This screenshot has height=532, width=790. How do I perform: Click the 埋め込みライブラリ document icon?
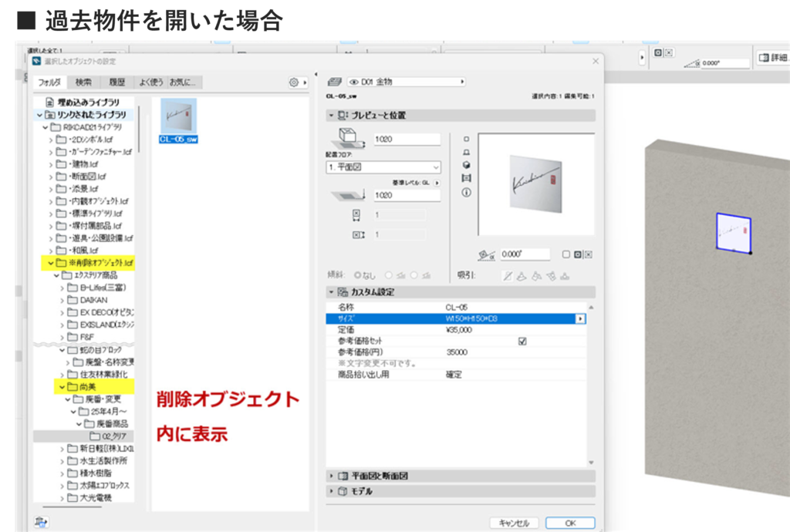(50, 103)
